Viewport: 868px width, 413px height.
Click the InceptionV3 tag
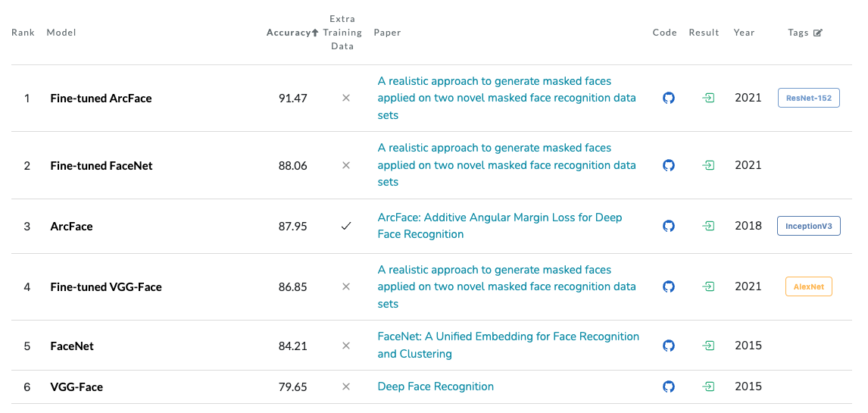point(808,226)
